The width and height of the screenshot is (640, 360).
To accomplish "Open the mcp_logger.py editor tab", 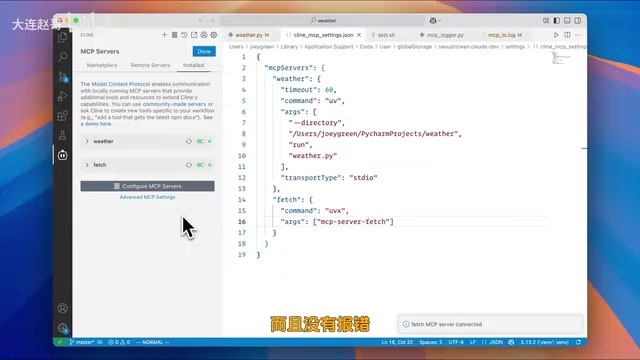I will [x=444, y=35].
